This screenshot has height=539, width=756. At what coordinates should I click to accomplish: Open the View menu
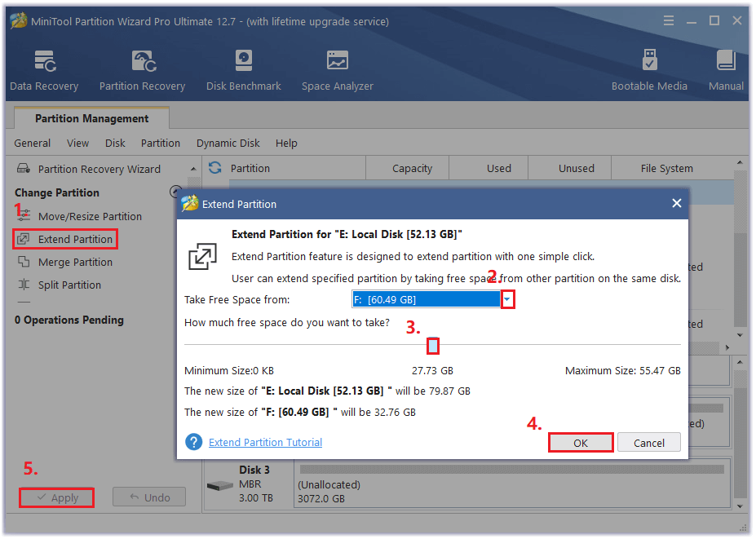(x=77, y=144)
